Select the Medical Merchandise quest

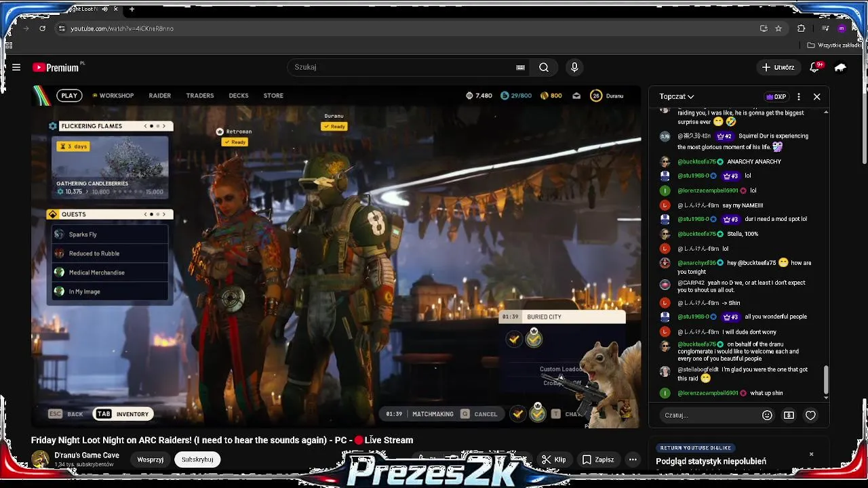pyautogui.click(x=110, y=272)
